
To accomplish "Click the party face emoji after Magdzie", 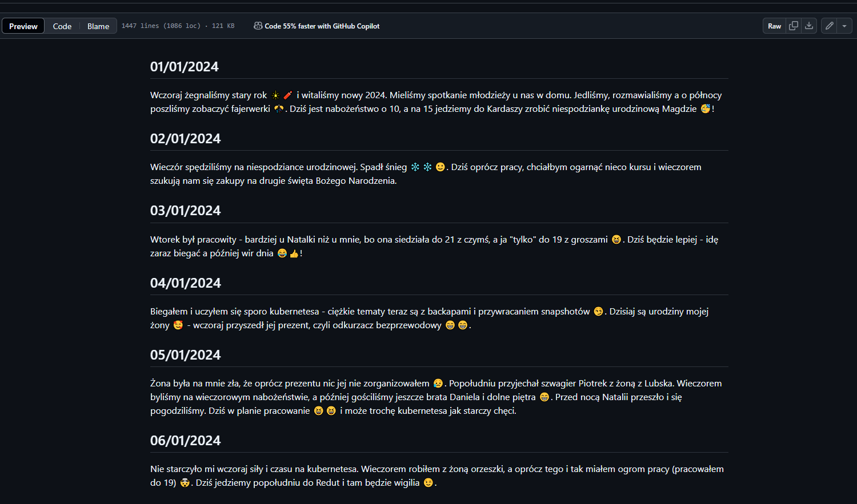I will pos(706,109).
